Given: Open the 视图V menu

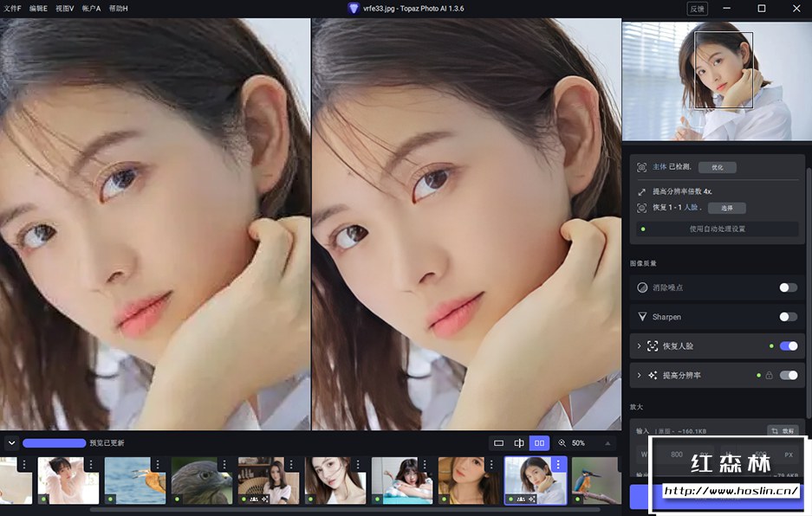Looking at the screenshot, I should coord(65,8).
